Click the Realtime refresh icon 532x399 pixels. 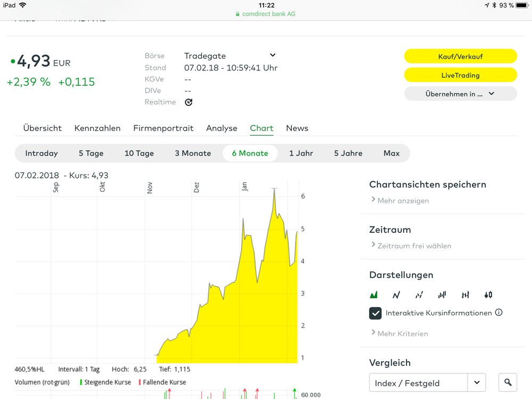tap(189, 102)
